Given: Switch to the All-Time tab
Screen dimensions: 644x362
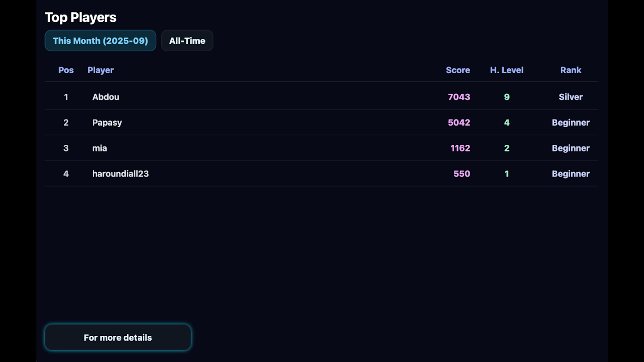Looking at the screenshot, I should coord(187,41).
